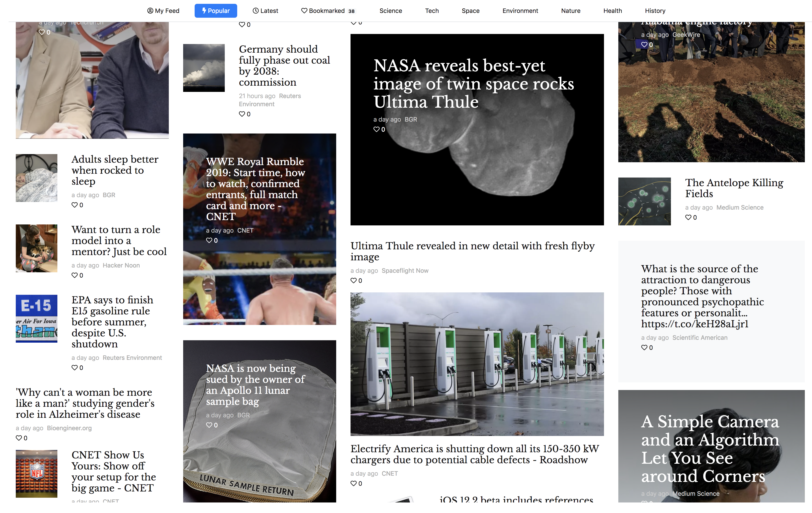Open the E-15 article thumbnail image
The height and width of the screenshot is (513, 812).
[36, 319]
